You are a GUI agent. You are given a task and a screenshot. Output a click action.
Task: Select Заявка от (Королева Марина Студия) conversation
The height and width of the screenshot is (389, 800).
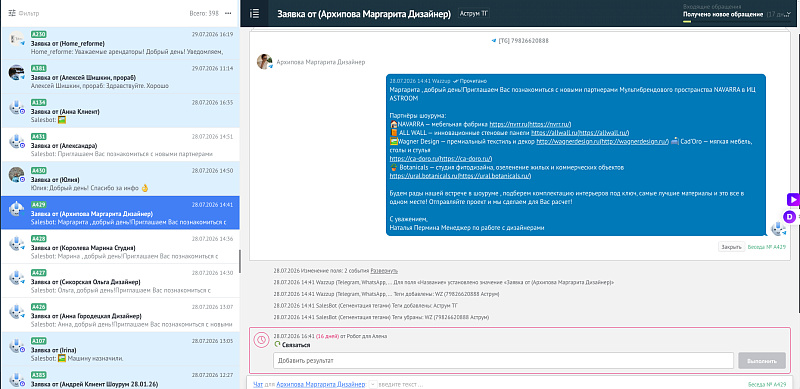pyautogui.click(x=120, y=247)
